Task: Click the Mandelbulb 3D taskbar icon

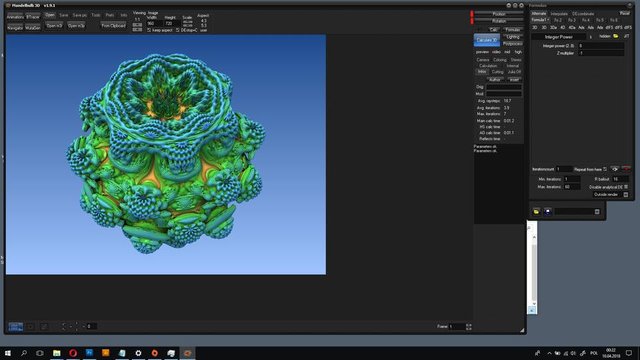Action: [x=187, y=353]
